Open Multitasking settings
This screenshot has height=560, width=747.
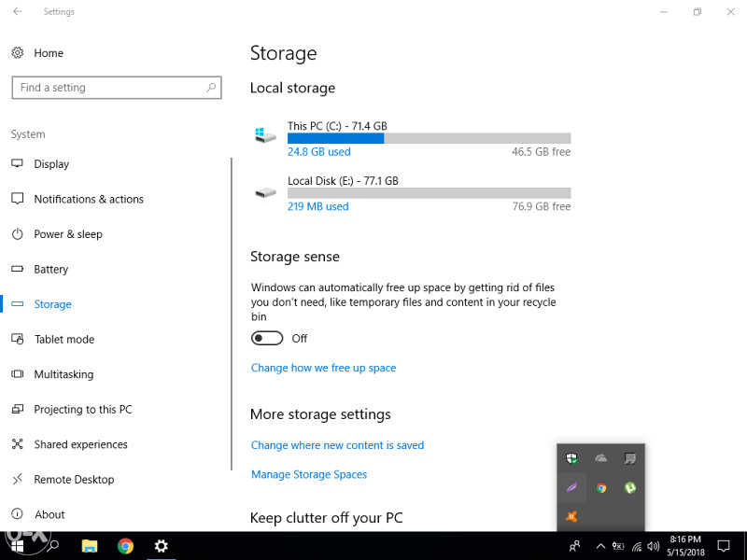tap(63, 374)
